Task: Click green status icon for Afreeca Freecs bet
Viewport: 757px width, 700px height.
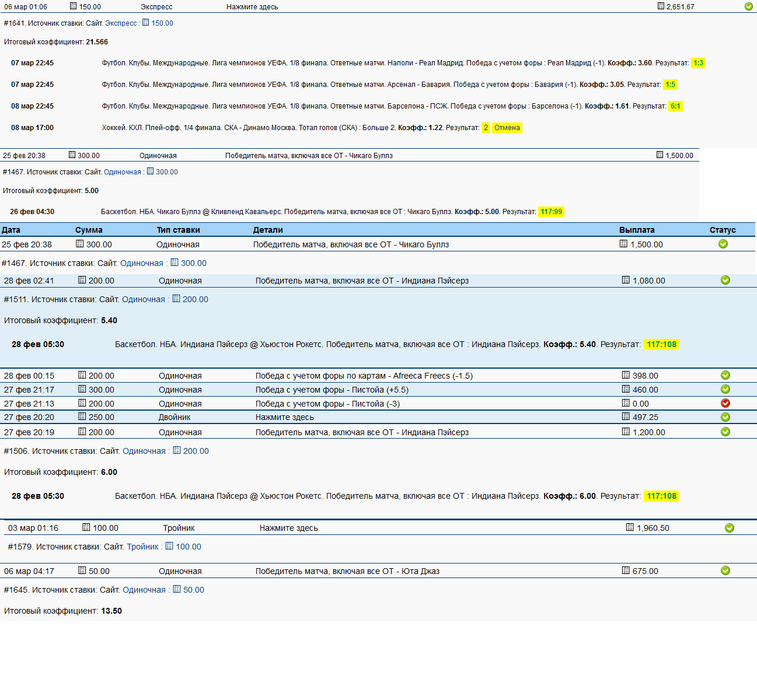Action: [725, 375]
